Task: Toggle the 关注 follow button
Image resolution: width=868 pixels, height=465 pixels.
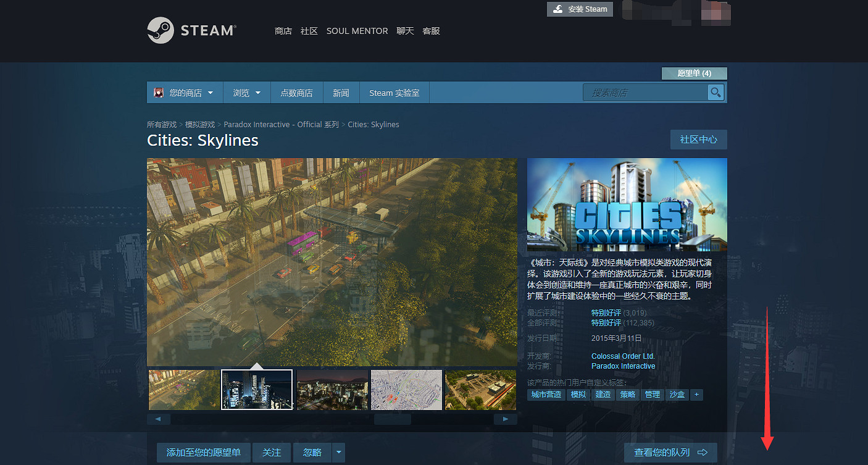Action: [272, 453]
